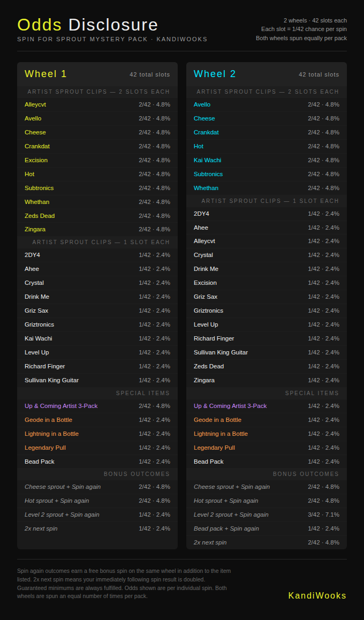This screenshot has height=620, width=364.
Task: Click the Odds Disclosure title
Action: [x=88, y=25]
